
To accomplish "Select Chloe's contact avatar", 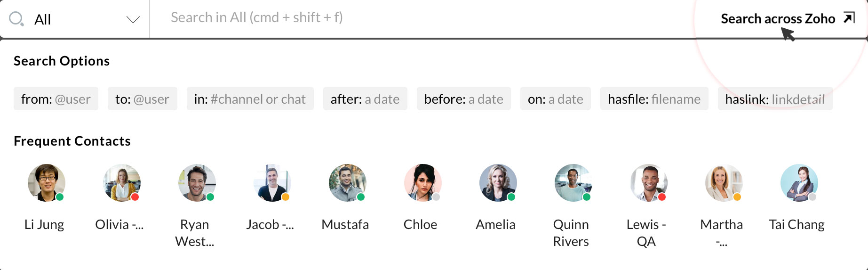I will 422,183.
